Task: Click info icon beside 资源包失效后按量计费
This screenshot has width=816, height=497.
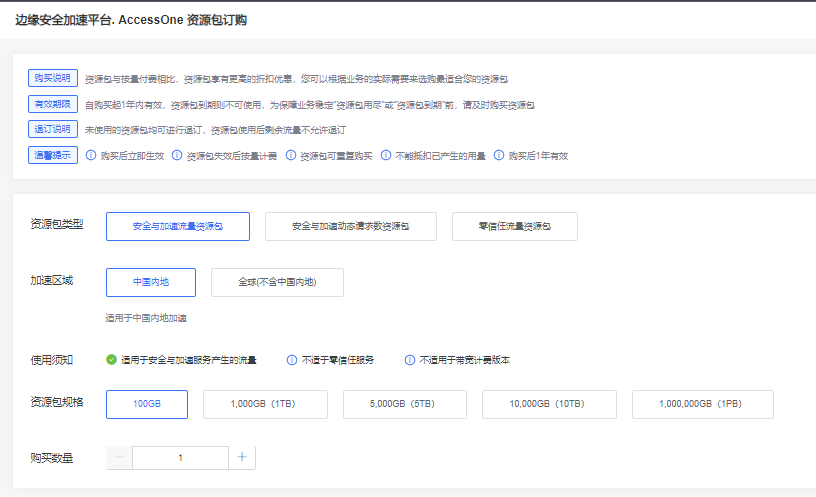Action: 177,156
